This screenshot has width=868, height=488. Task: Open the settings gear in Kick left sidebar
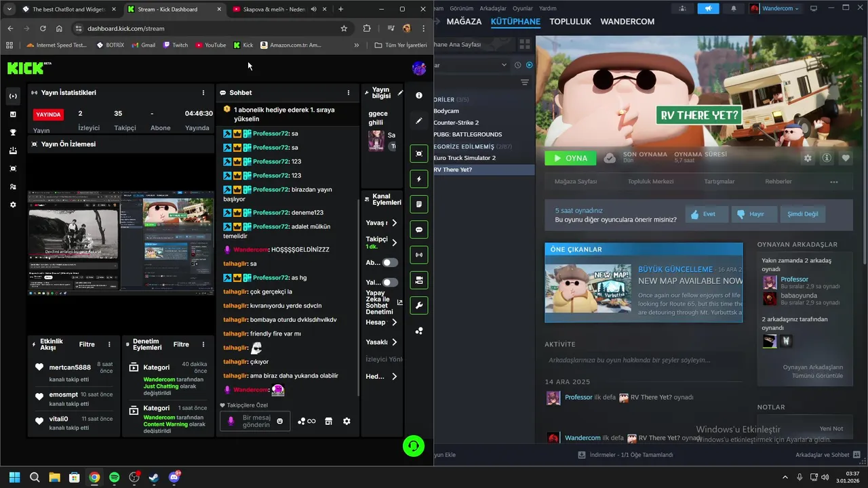pos(13,205)
